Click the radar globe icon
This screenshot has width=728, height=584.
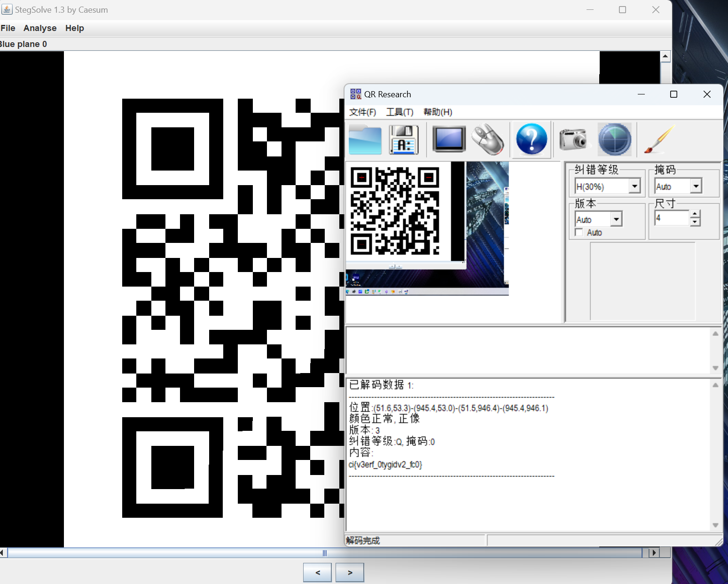coord(615,140)
